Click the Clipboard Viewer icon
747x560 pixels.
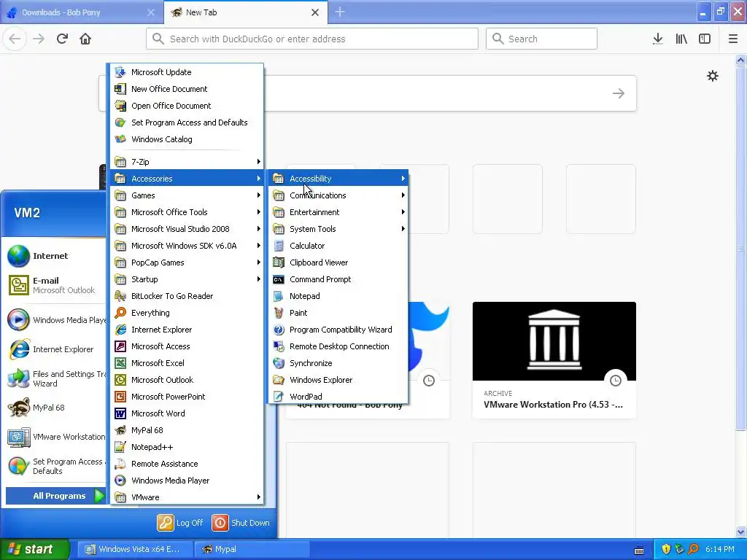pyautogui.click(x=279, y=262)
